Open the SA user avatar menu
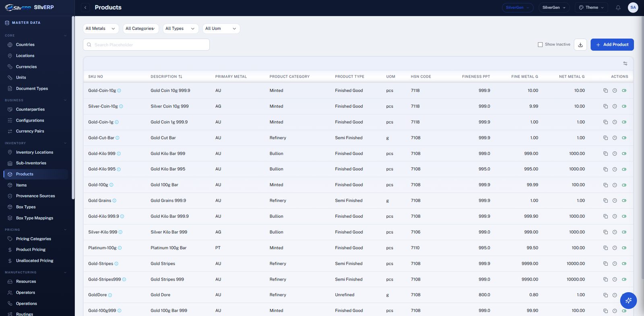 click(x=633, y=7)
